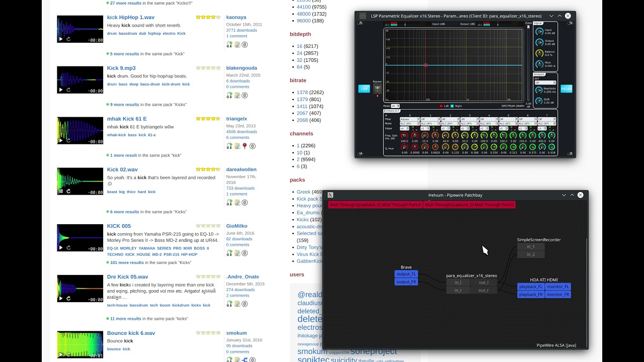Click license icon for kick HipHop 1.wav

[x=245, y=45]
